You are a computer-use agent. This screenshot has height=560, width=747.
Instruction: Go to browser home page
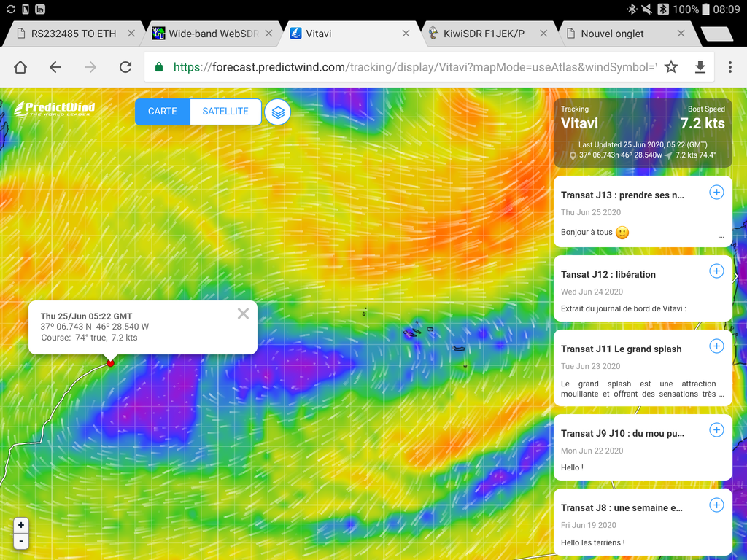20,67
